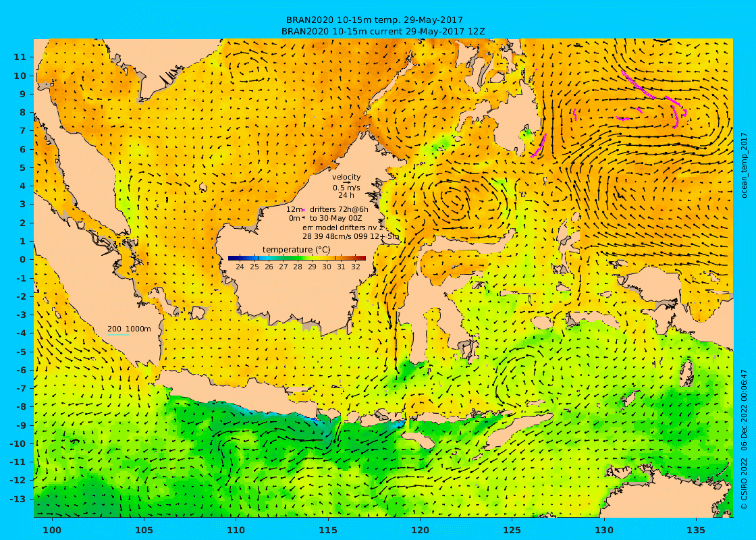
Task: Click longitude axis label "110"
Action: click(236, 531)
